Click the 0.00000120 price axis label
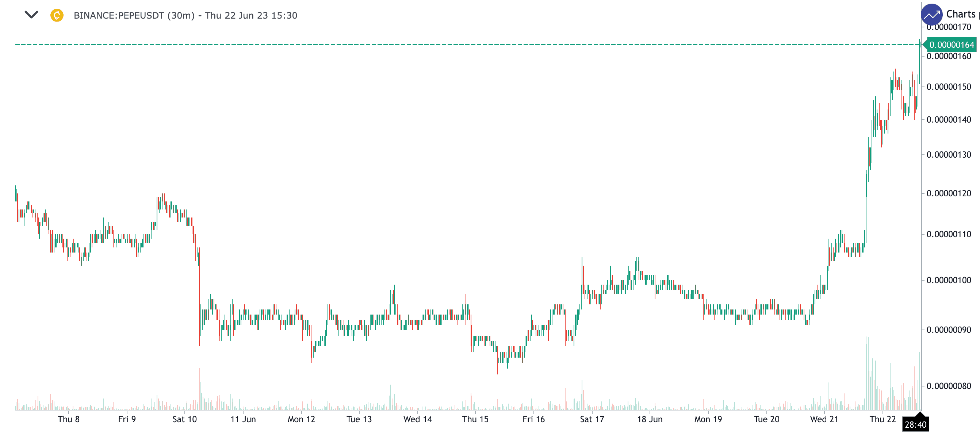The width and height of the screenshot is (980, 435). pos(949,193)
